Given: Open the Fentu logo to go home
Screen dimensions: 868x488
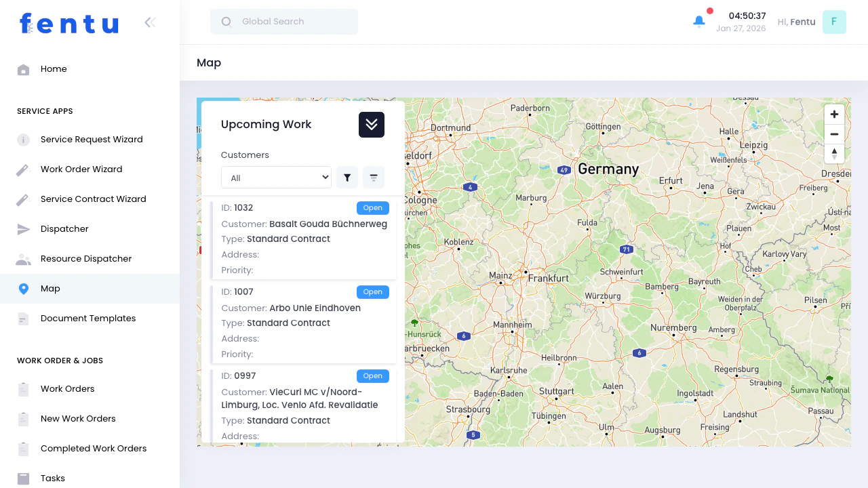Looking at the screenshot, I should pyautogui.click(x=68, y=23).
